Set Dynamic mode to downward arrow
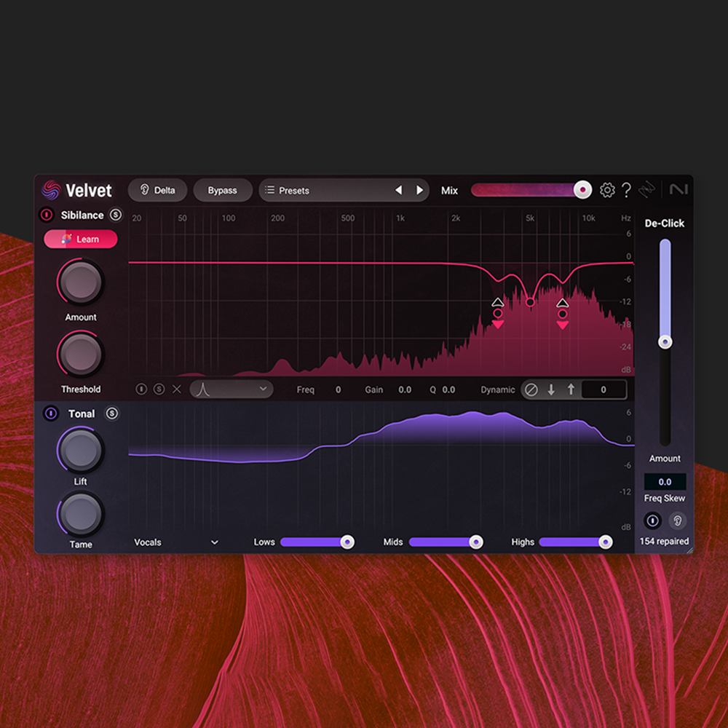728x728 pixels. coord(551,389)
